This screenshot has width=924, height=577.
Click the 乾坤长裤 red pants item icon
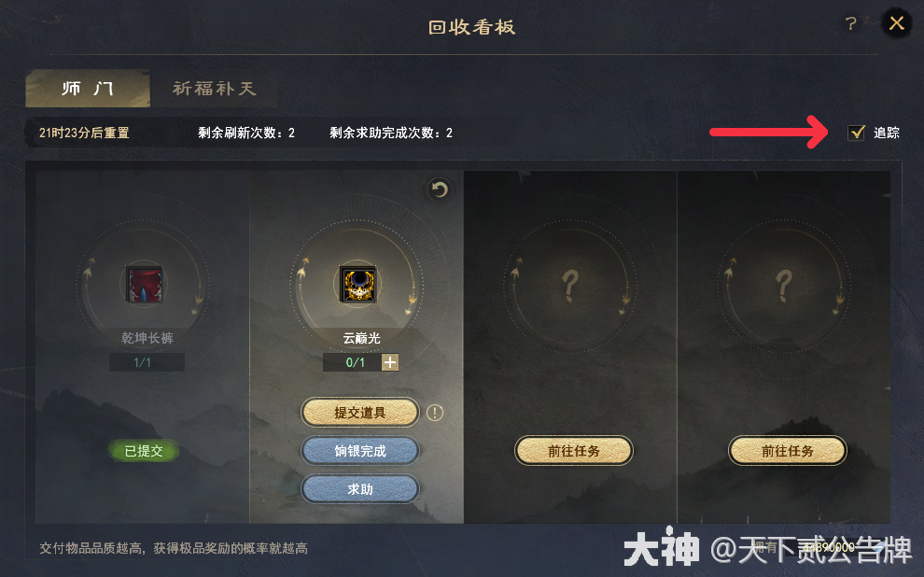click(145, 284)
